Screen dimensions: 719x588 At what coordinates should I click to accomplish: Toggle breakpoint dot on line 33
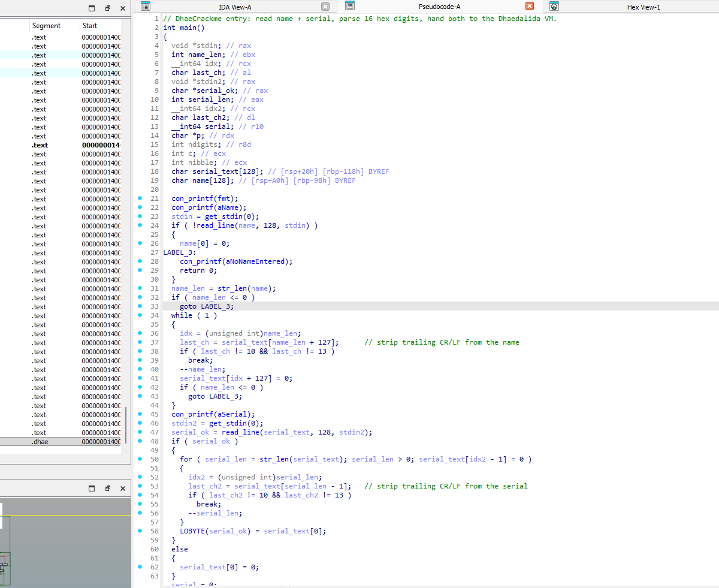[140, 306]
